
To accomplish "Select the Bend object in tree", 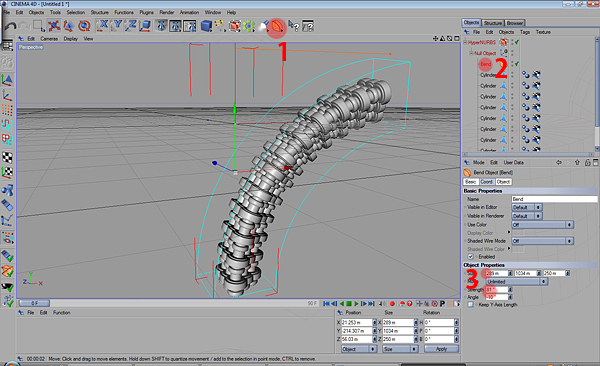I will coord(486,64).
